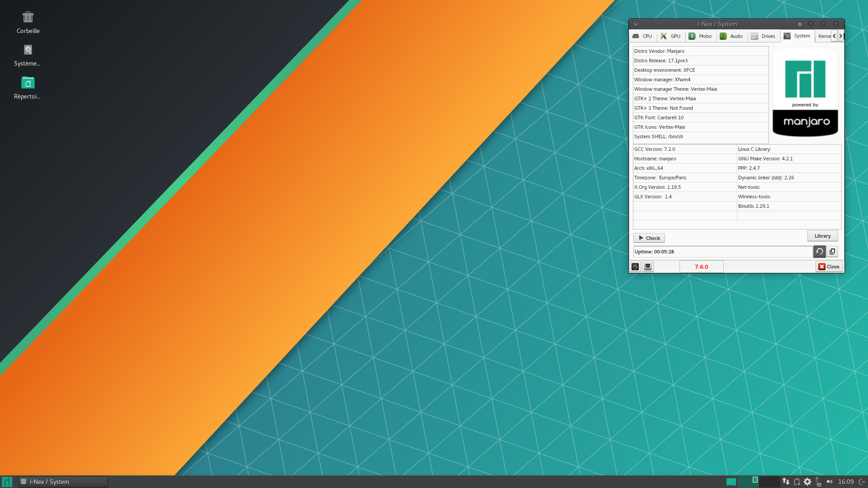Select the GPU tab in I-Nex
This screenshot has height=488, width=868.
[x=670, y=36]
